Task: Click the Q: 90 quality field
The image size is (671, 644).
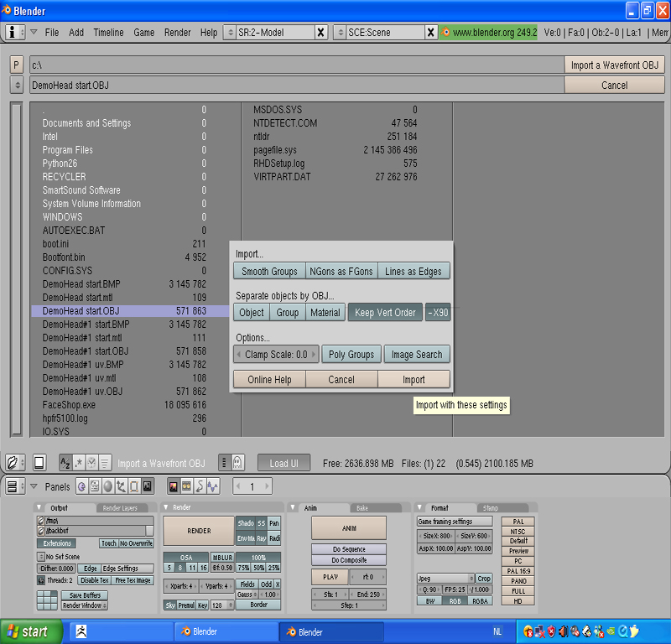Action: [429, 589]
